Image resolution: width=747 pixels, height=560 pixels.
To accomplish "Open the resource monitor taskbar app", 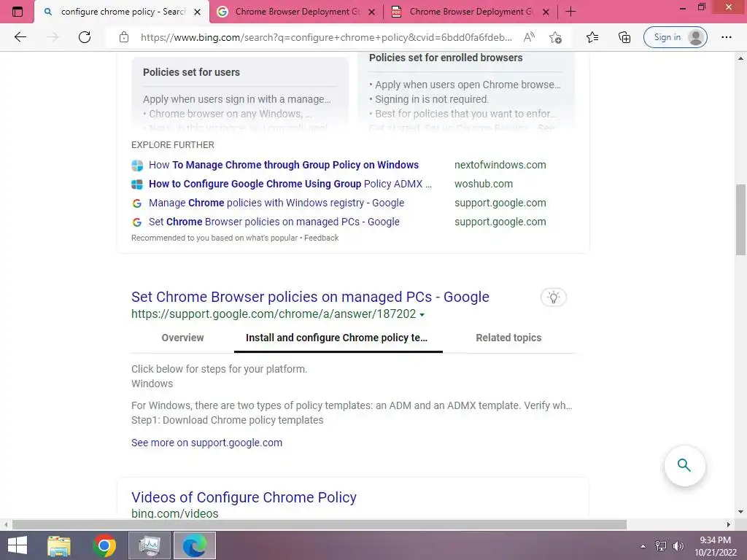I will pyautogui.click(x=149, y=545).
